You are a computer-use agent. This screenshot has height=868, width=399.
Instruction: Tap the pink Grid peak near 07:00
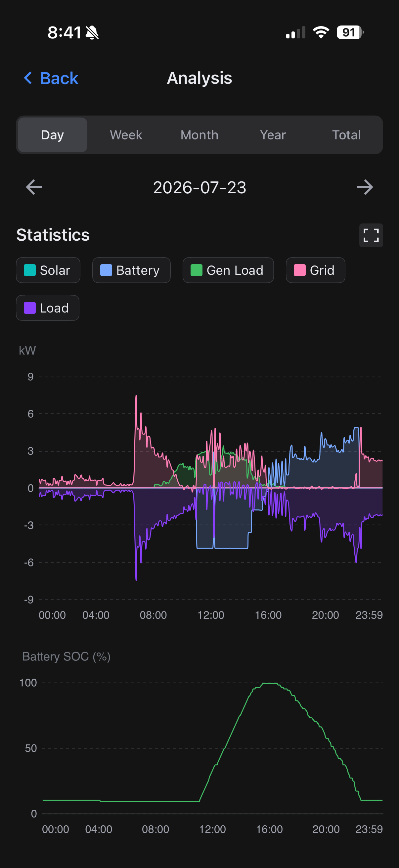click(x=136, y=396)
